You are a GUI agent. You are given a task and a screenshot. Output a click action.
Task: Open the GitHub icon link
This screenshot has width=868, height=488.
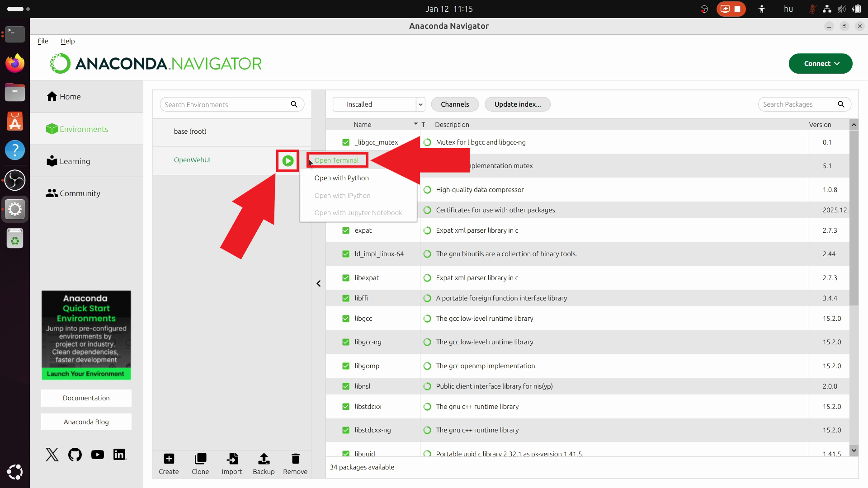(x=75, y=455)
